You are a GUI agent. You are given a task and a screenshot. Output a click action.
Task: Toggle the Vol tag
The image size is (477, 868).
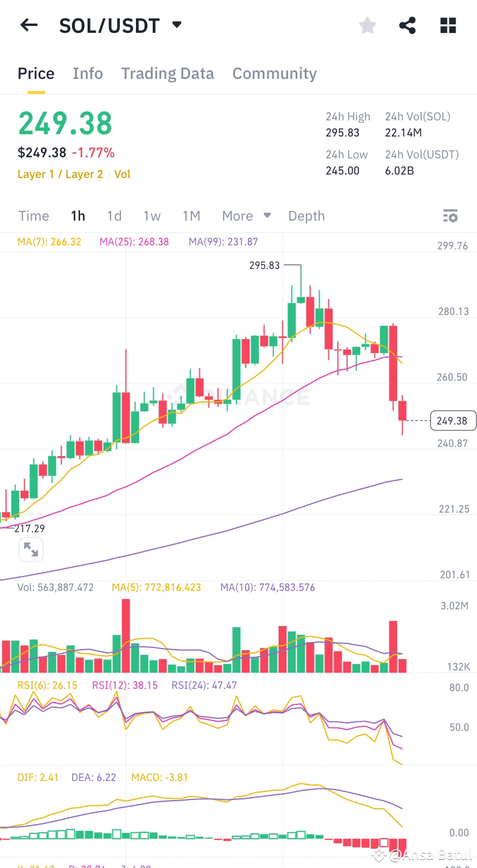coord(122,174)
